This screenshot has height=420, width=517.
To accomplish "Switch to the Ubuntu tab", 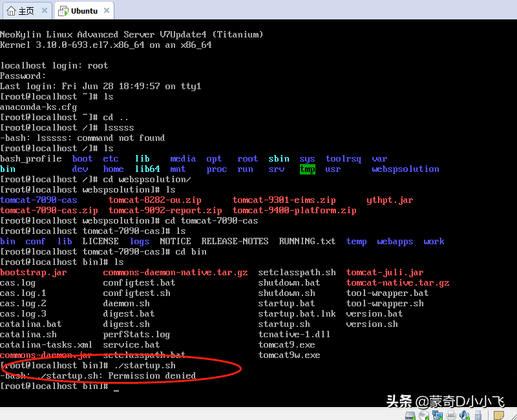I will click(85, 11).
